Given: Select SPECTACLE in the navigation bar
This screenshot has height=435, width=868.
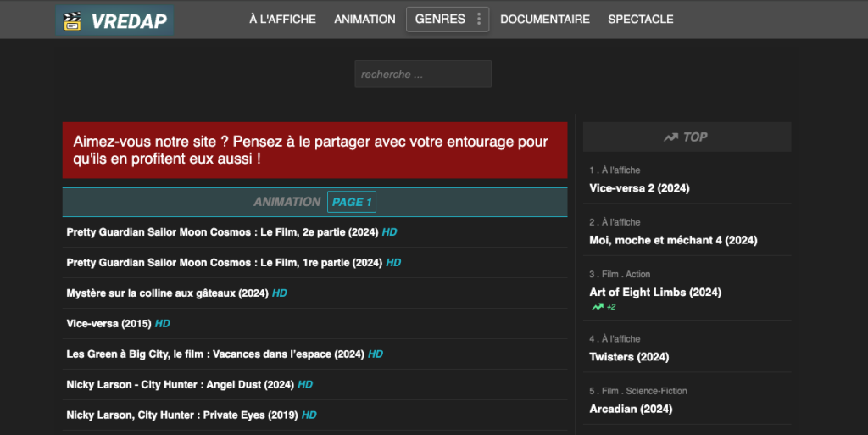Looking at the screenshot, I should (641, 20).
